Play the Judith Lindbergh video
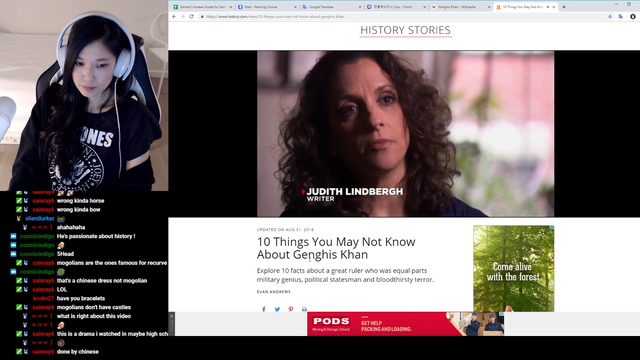 [x=405, y=133]
